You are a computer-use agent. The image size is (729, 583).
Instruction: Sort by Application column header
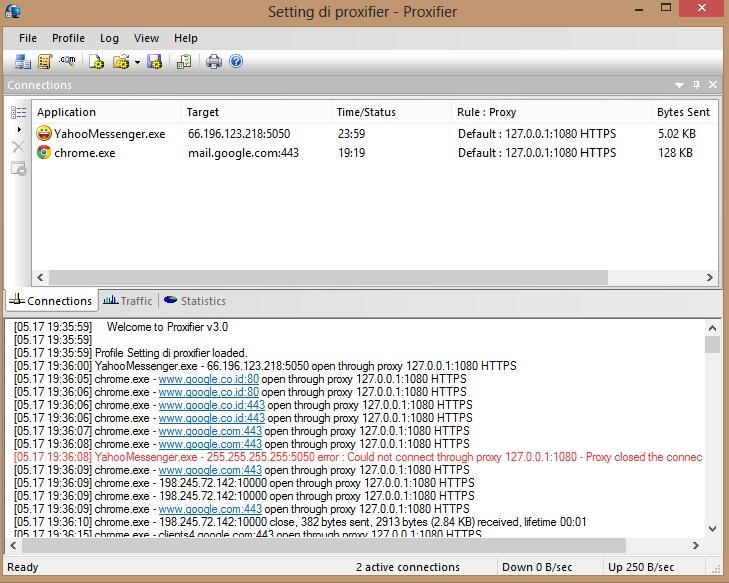pos(107,112)
